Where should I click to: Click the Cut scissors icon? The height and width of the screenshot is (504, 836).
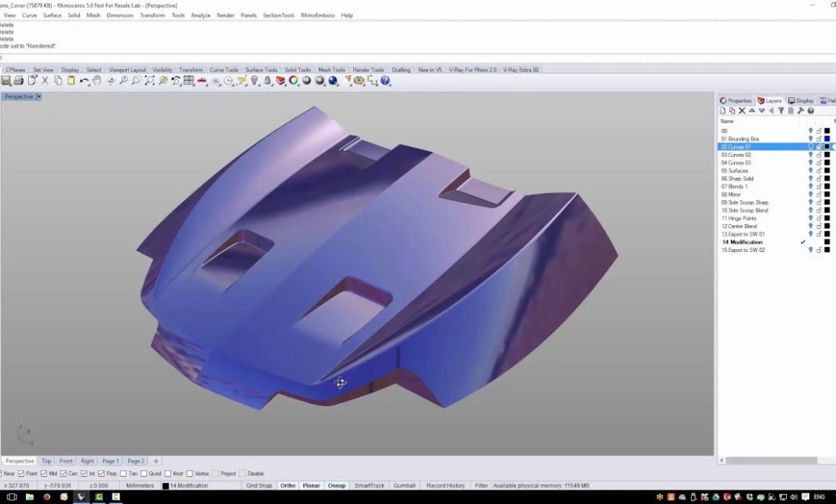pos(45,81)
